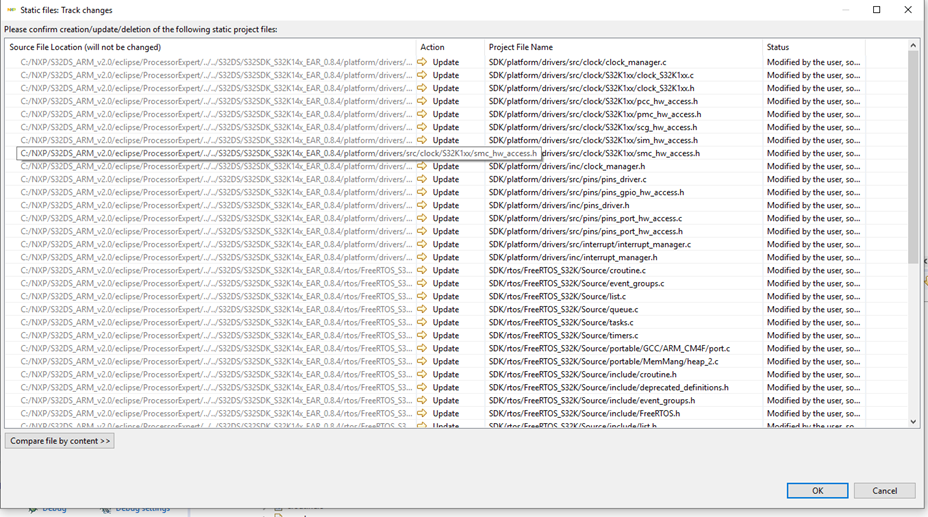Select project file deprecated_definitions.h
The image size is (928, 517).
pyautogui.click(x=608, y=387)
